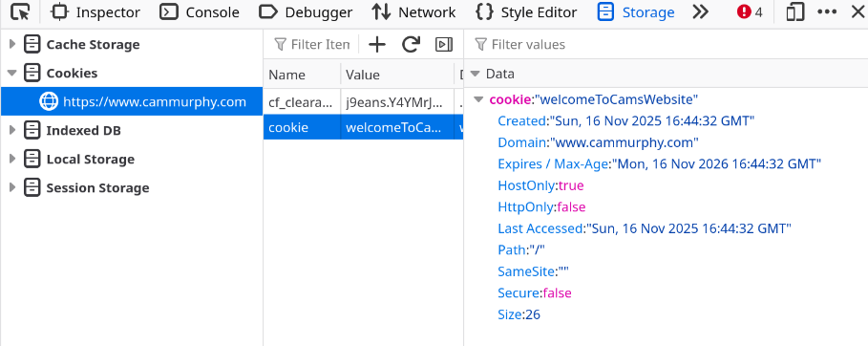Select the Storage tab
This screenshot has height=346, width=868.
636,12
